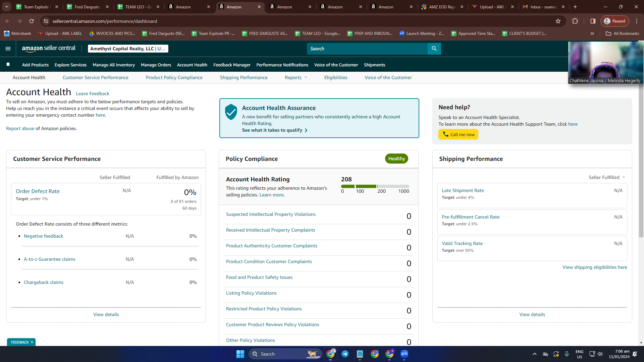
Task: Open the notifications bell in taskbar
Action: click(x=635, y=354)
